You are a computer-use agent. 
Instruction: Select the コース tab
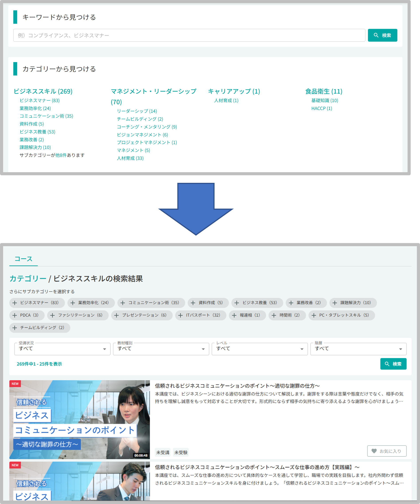(23, 259)
